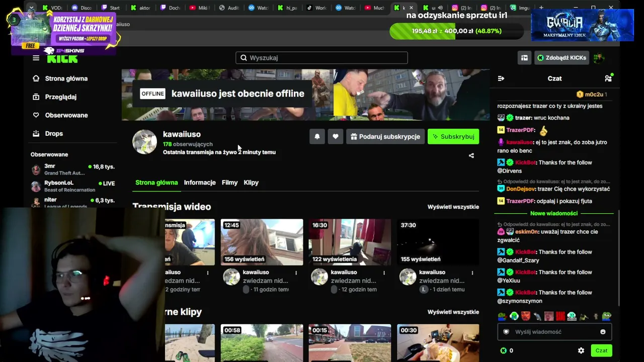Switch to the TikTok Work browser tab
This screenshot has height=362, width=644.
point(317,8)
